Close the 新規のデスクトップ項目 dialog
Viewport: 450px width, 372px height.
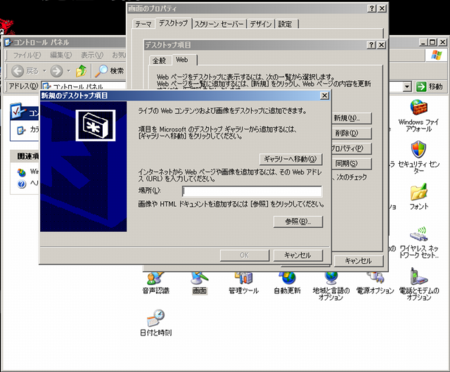[324, 96]
